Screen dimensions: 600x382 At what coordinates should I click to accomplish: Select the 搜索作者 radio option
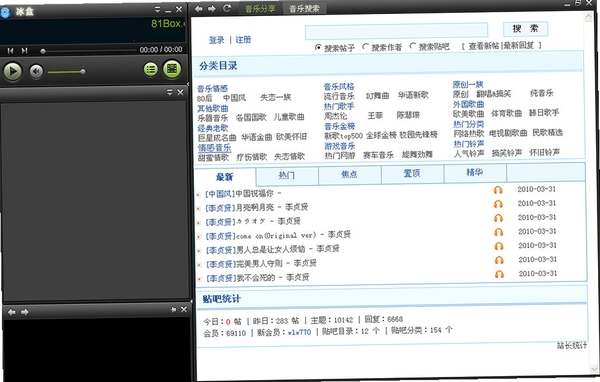(365, 47)
